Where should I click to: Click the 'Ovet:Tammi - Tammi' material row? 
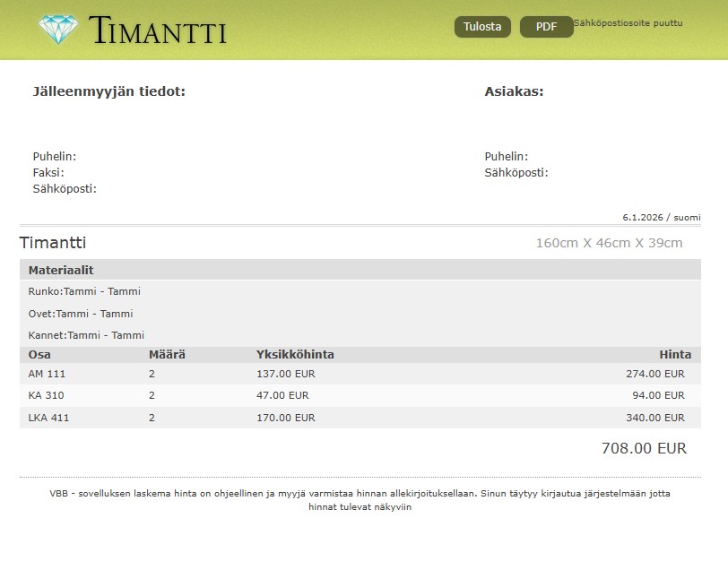click(81, 314)
